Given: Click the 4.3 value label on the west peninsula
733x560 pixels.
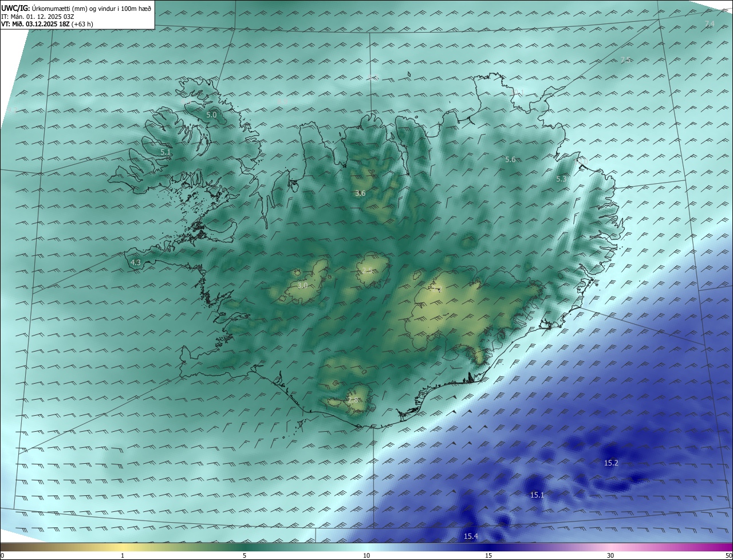Looking at the screenshot, I should click(136, 263).
